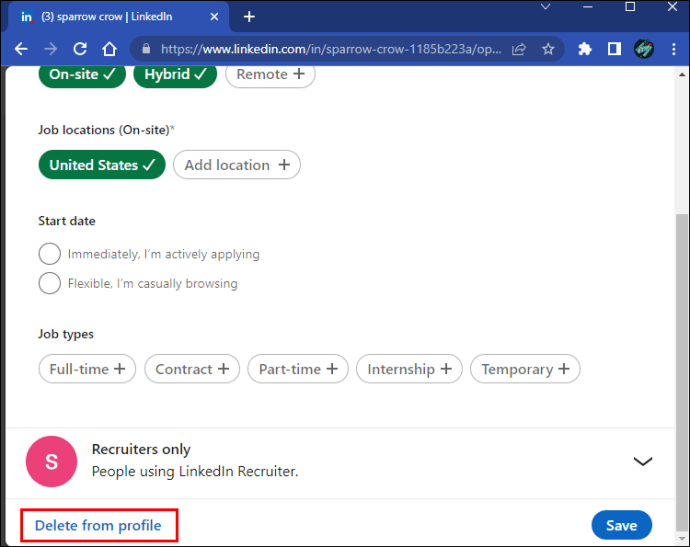The width and height of the screenshot is (690, 547).
Task: Deselect the On-site workplace option
Action: click(x=82, y=74)
